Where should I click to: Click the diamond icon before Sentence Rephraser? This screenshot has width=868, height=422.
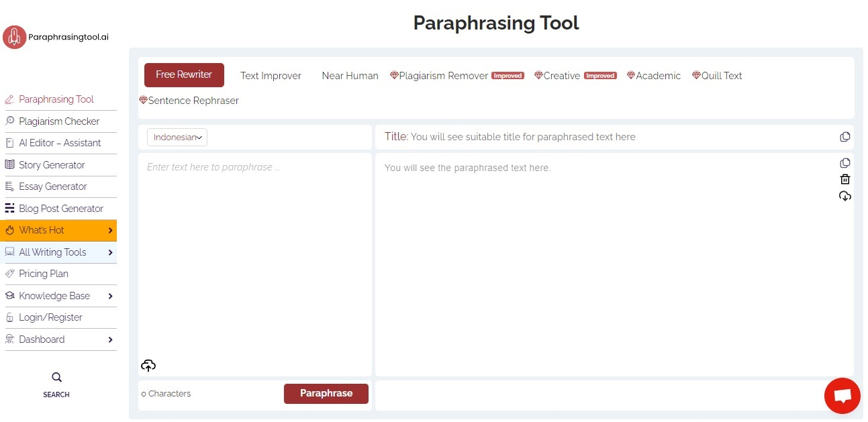[143, 100]
